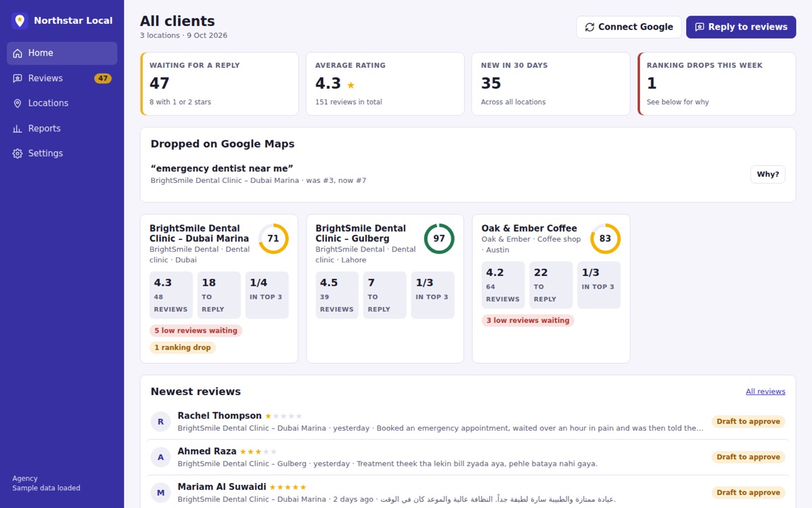
Task: Click the 22 to reply stat tile
Action: [x=551, y=285]
